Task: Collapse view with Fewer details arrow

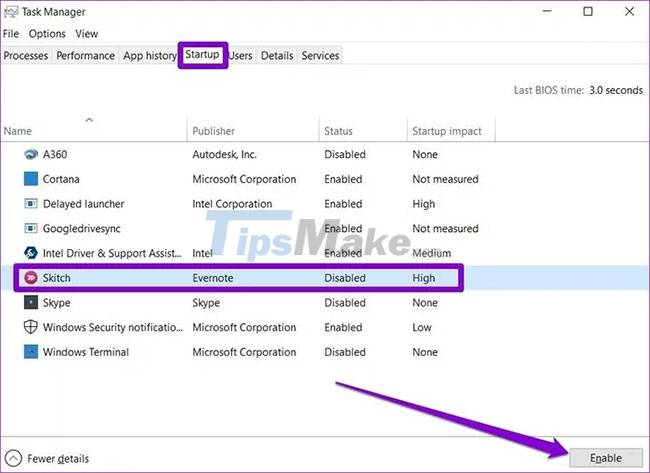Action: coord(13,458)
